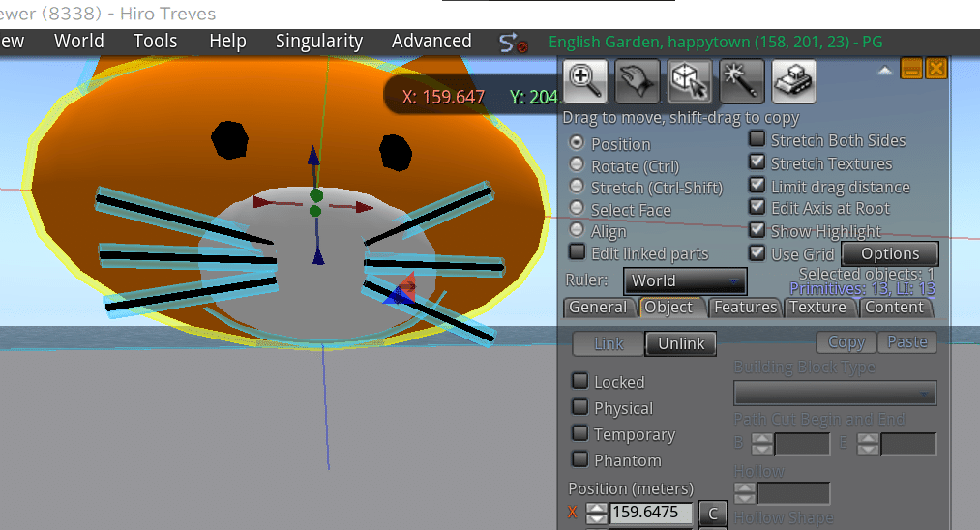Image resolution: width=980 pixels, height=530 pixels.
Task: Select the Move hand tool
Action: point(637,81)
